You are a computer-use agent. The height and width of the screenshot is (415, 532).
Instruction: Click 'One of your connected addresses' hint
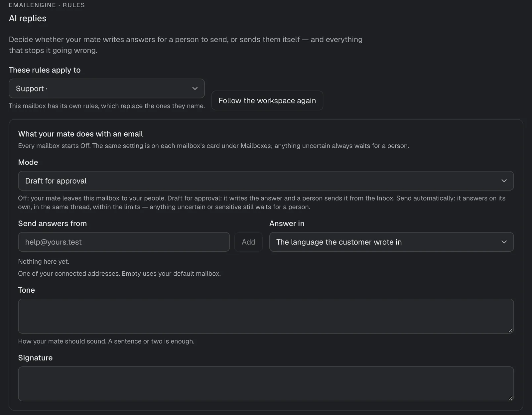(119, 273)
